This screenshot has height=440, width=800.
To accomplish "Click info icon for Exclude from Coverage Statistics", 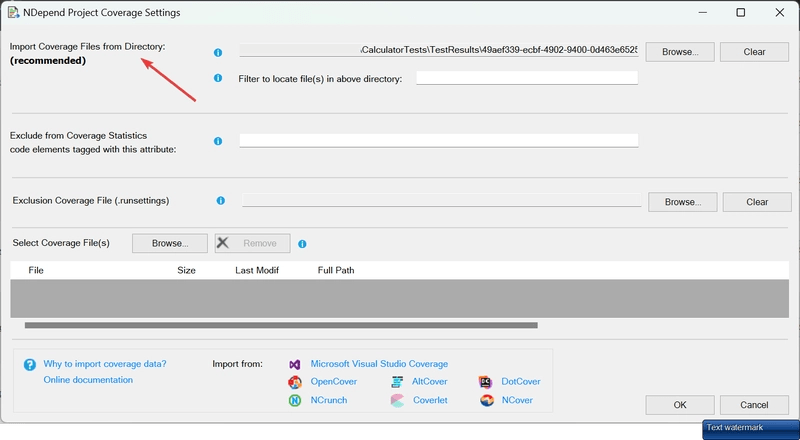I will 218,141.
